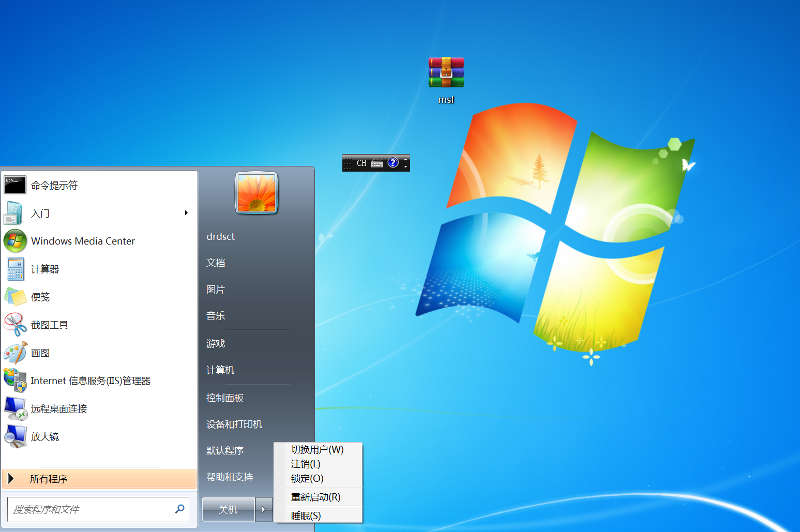This screenshot has height=532, width=800.
Task: Expand 所有程序 All Programs list
Action: [x=99, y=479]
